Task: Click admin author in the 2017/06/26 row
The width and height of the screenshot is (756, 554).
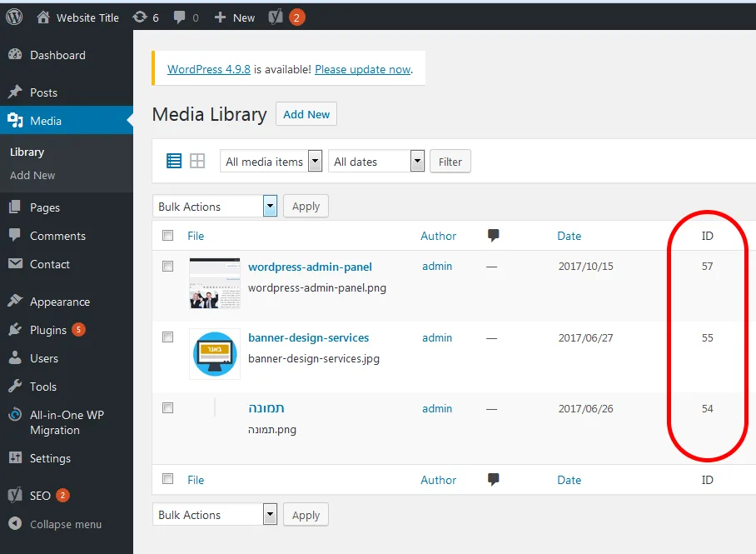Action: click(x=437, y=408)
